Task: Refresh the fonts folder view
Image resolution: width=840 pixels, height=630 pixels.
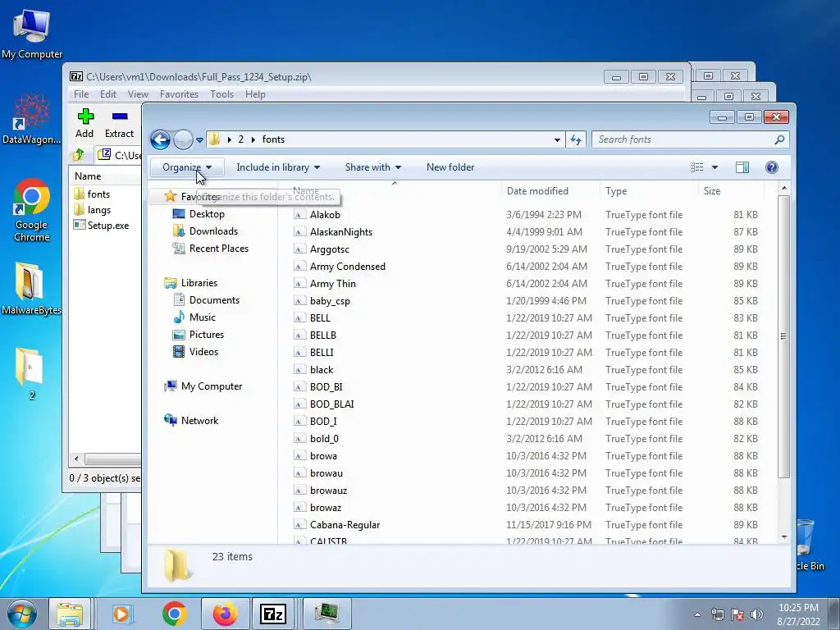Action: click(576, 139)
